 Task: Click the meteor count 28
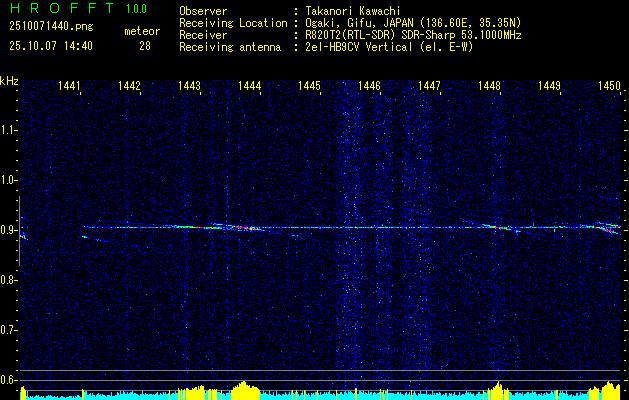click(x=145, y=46)
